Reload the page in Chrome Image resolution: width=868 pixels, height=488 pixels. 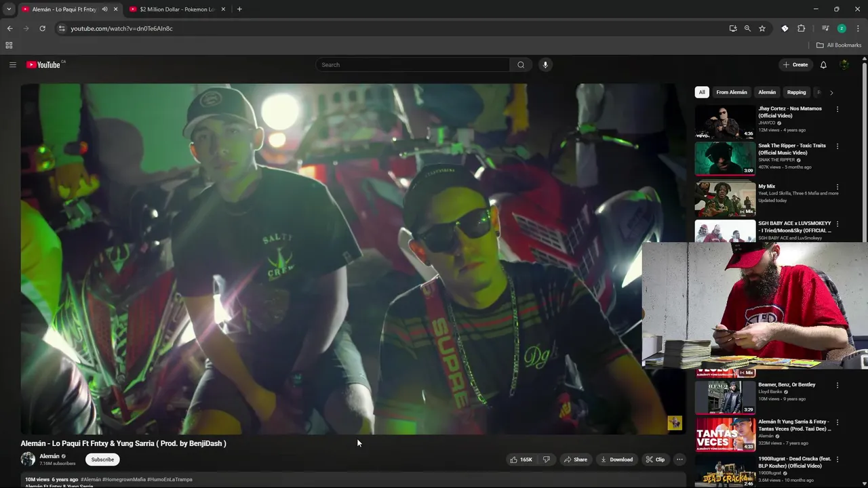point(42,28)
